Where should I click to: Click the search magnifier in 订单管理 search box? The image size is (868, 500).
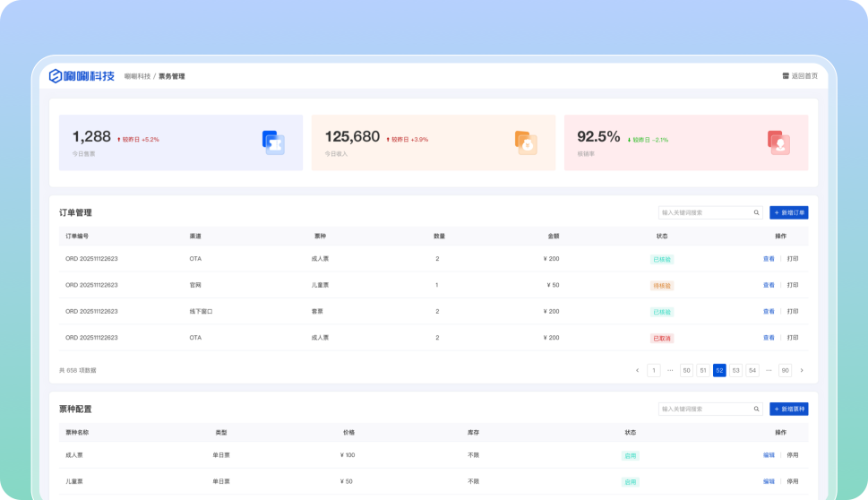click(x=756, y=213)
